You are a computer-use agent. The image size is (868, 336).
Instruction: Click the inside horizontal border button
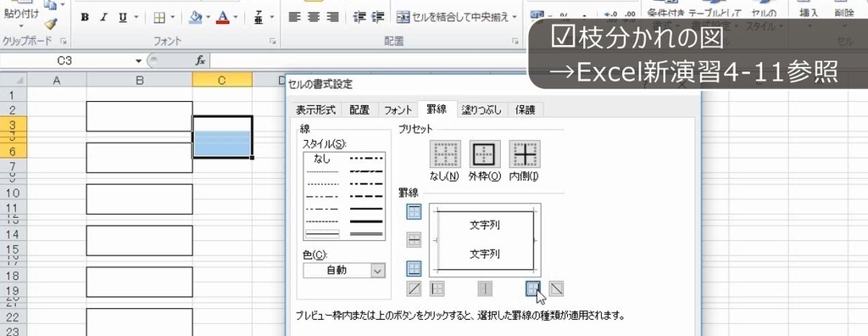point(414,240)
